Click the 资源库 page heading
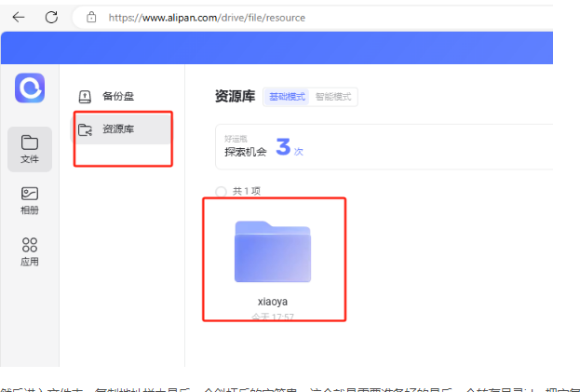 click(x=233, y=97)
